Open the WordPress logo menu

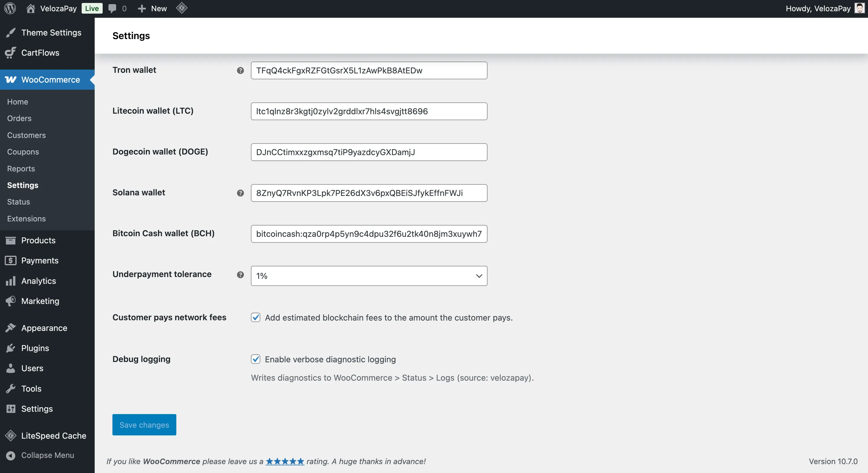pyautogui.click(x=10, y=8)
